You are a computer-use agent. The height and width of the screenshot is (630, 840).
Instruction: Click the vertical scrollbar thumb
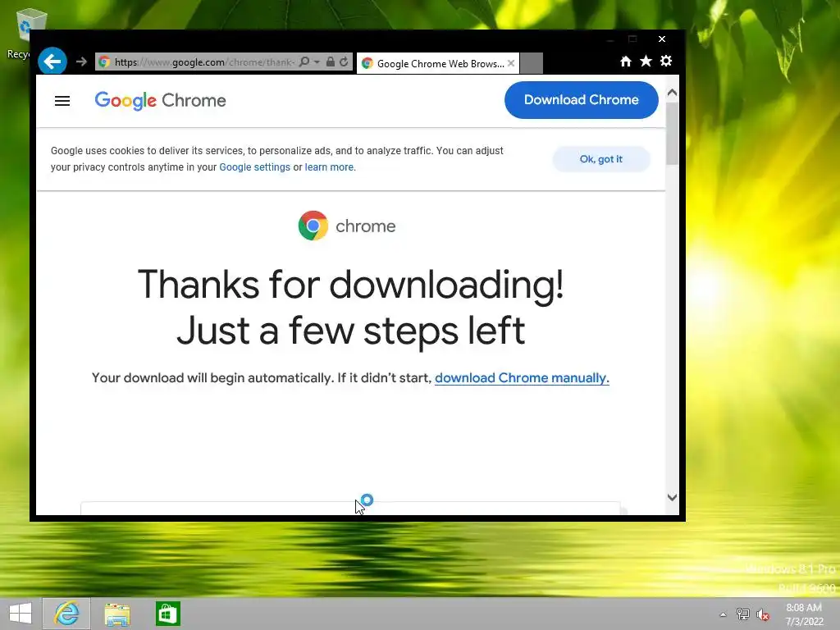(673, 134)
